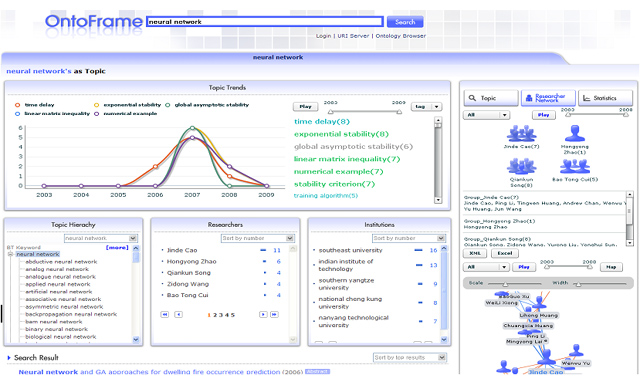
Task: Switch to the Statistics tab
Action: (x=605, y=98)
